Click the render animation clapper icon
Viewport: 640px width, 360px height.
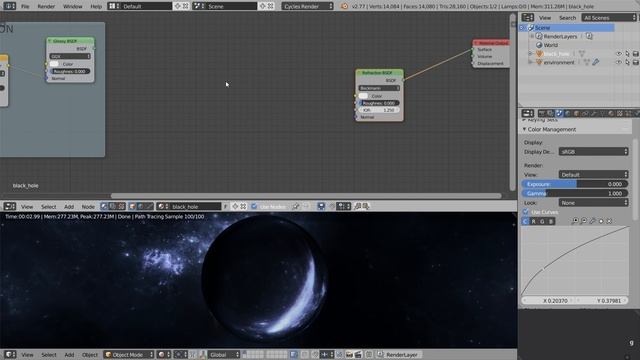tap(358, 355)
